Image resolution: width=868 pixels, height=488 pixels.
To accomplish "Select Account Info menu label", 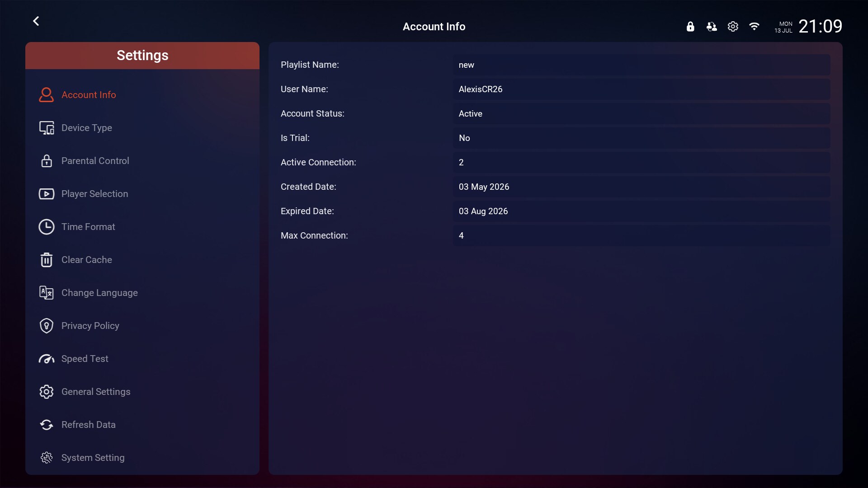I will point(89,95).
